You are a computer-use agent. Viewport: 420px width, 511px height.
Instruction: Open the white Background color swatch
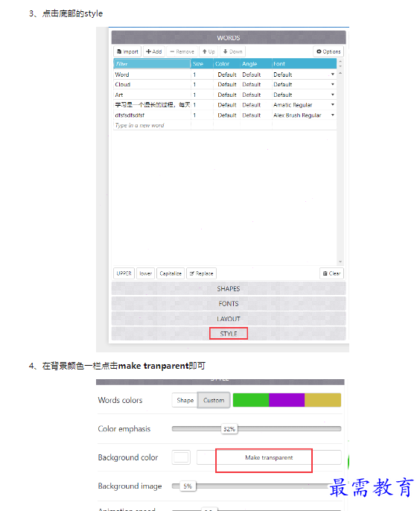coord(181,457)
